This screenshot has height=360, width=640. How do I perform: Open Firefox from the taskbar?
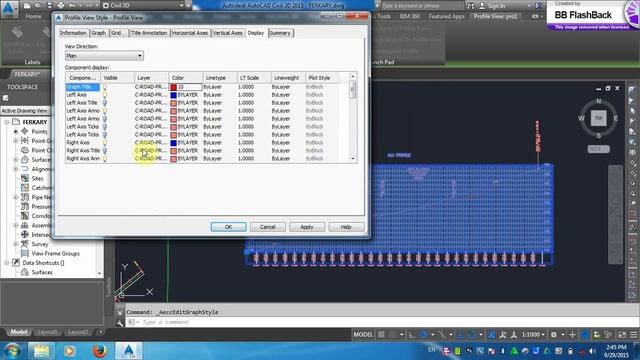click(x=99, y=351)
